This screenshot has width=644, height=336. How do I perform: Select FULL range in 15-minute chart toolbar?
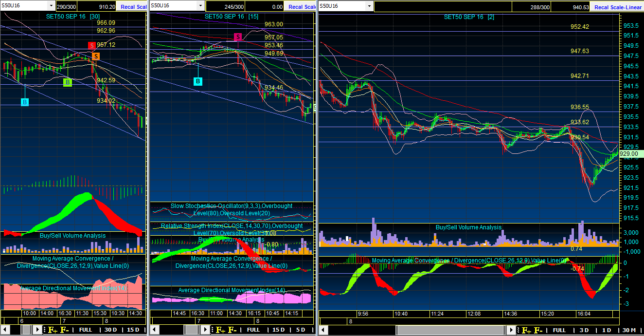pyautogui.click(x=253, y=330)
